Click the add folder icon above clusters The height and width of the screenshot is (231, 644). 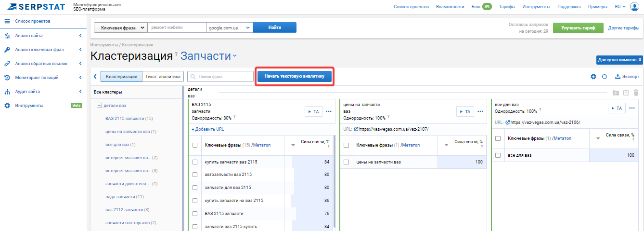[x=616, y=93]
